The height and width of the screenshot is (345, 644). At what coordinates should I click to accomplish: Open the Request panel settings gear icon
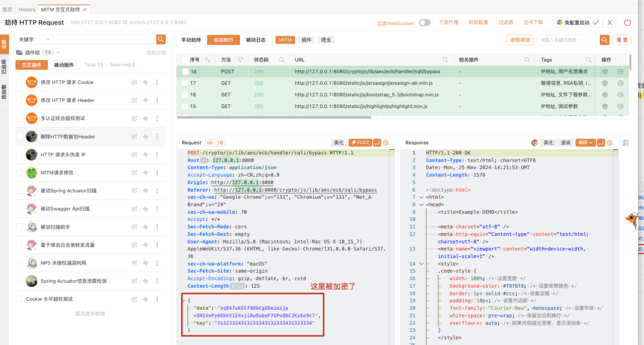click(386, 143)
